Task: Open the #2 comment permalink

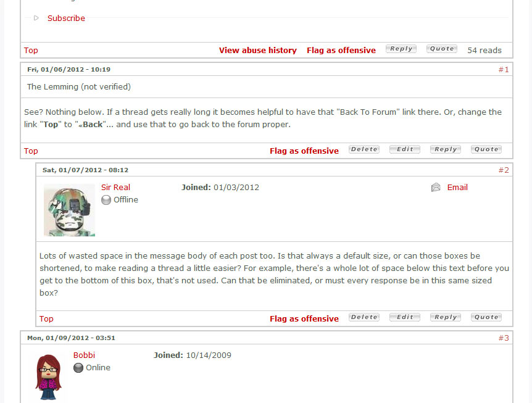Action: [x=504, y=170]
